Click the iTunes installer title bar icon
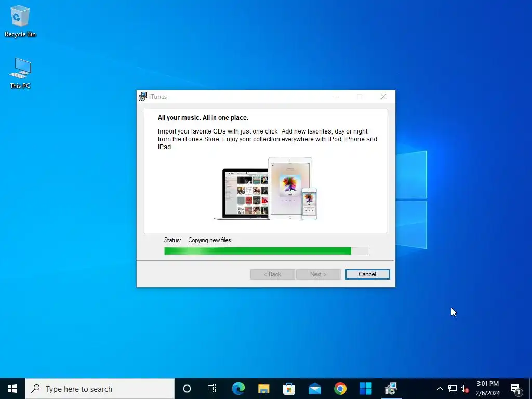Viewport: 532px width, 399px height. coord(142,97)
